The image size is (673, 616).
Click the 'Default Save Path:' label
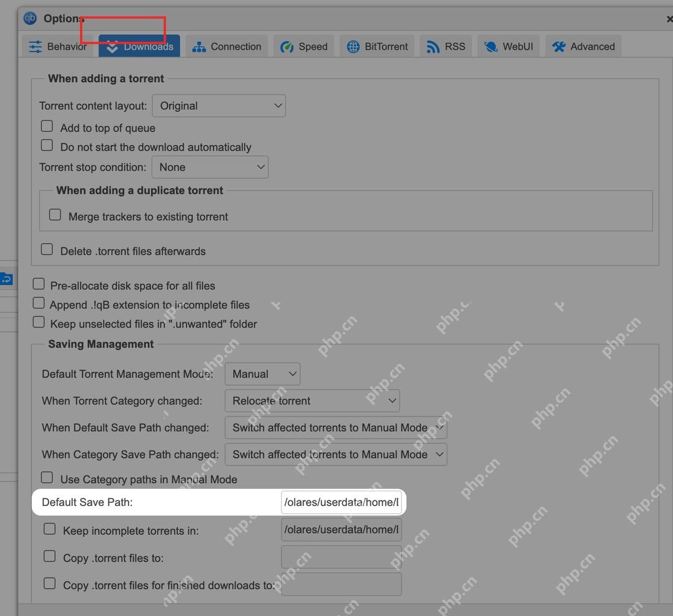click(87, 502)
